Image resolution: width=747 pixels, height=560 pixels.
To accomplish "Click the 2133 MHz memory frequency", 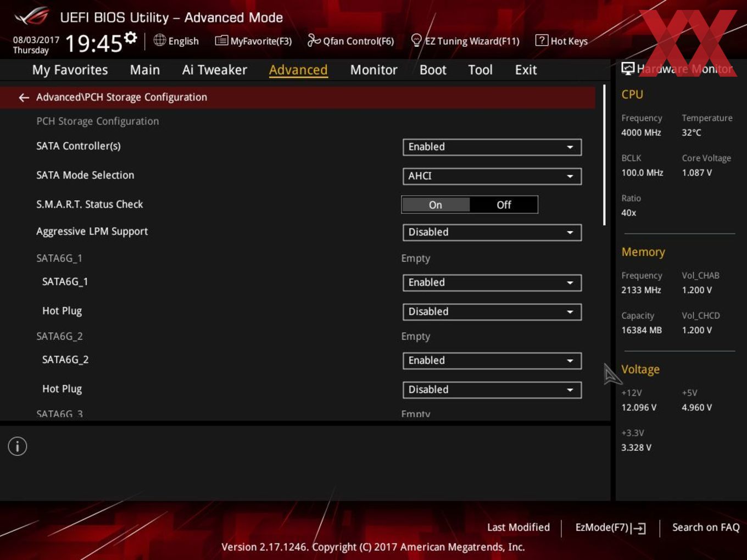I will [x=641, y=290].
